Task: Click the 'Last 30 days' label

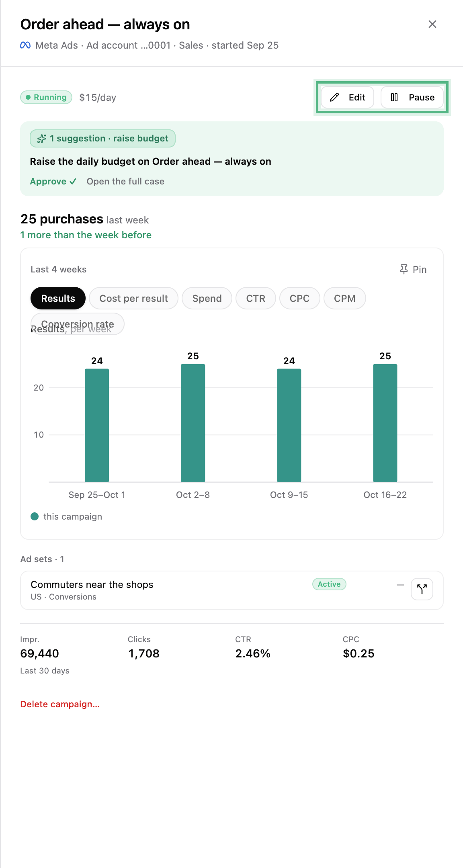Action: 45,671
